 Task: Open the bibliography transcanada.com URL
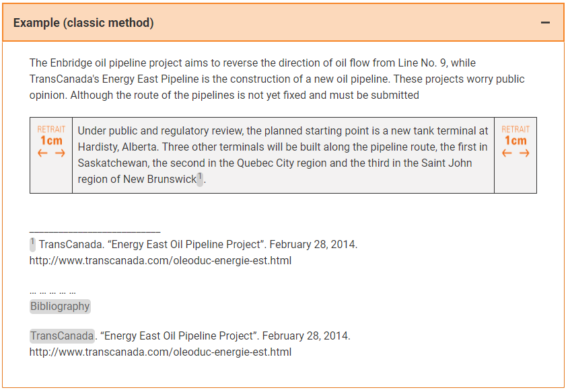tap(160, 352)
